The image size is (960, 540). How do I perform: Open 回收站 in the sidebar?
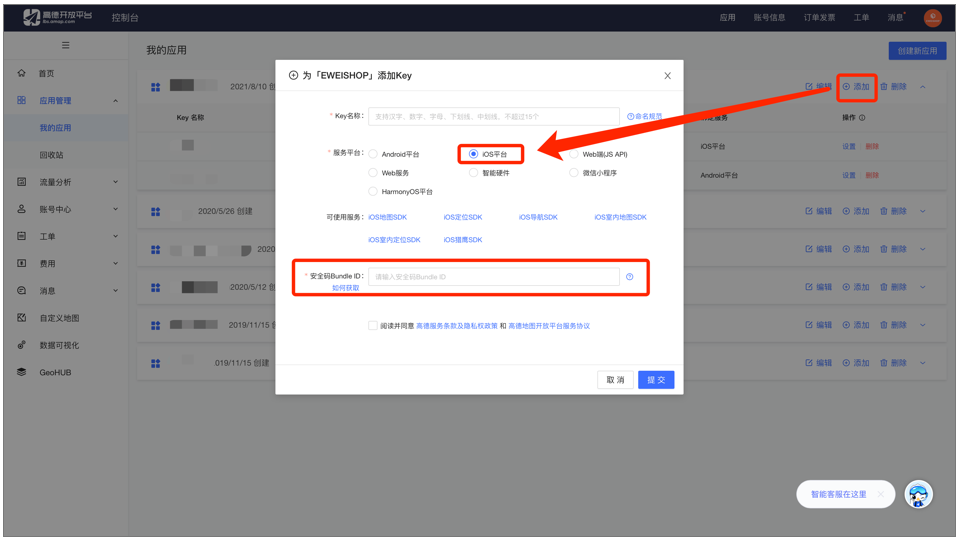coord(51,155)
